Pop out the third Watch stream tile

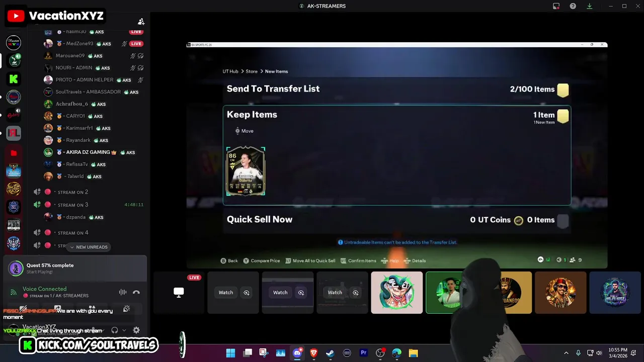click(355, 293)
